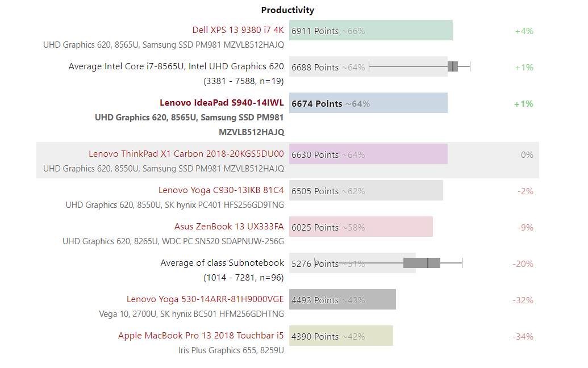
Task: Click the Average Intel Core i7-8565U label
Action: click(x=176, y=66)
